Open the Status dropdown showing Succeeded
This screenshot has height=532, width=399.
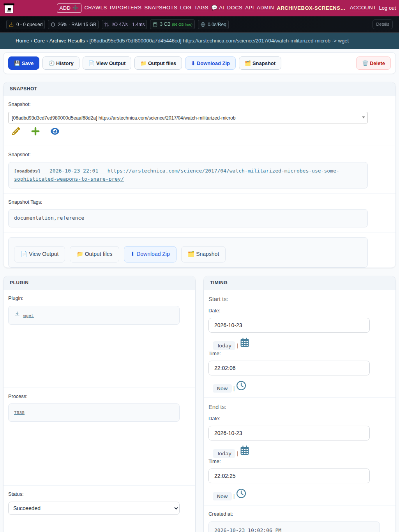[x=94, y=508]
